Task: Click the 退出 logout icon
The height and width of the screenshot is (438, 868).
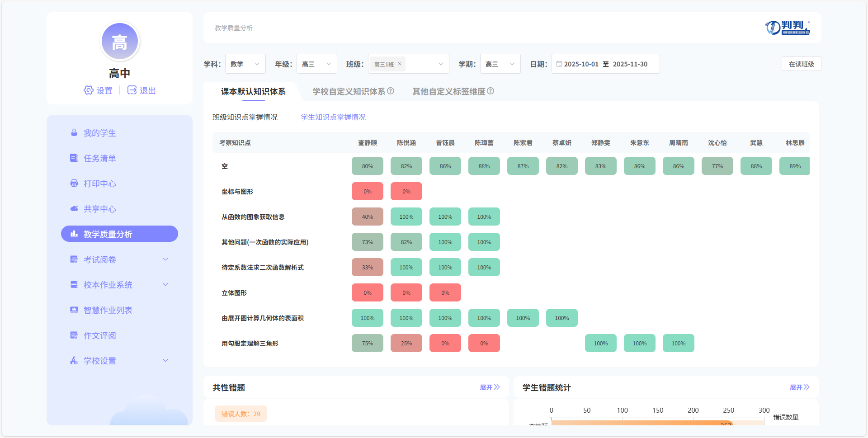Action: tap(132, 90)
